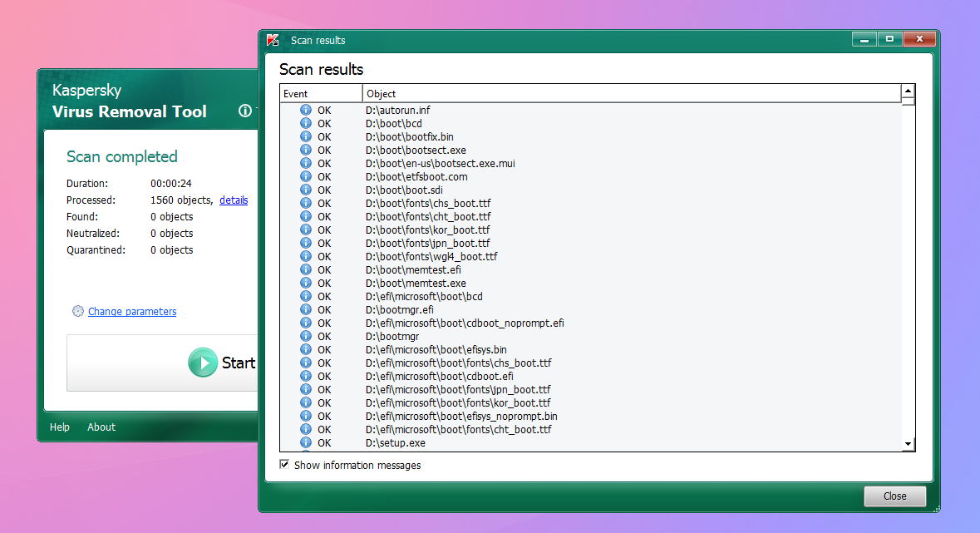Open the Help menu item
The image size is (980, 533).
click(60, 427)
